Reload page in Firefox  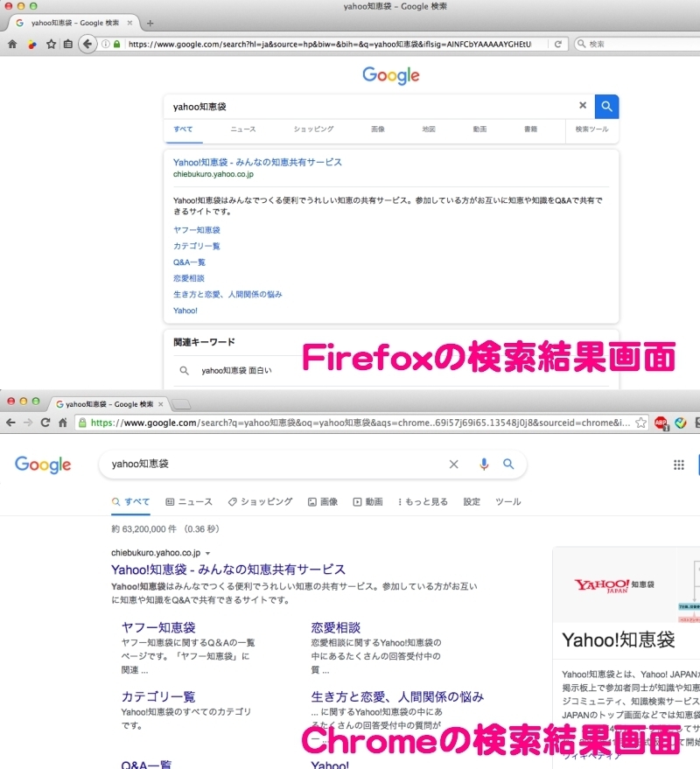point(557,44)
